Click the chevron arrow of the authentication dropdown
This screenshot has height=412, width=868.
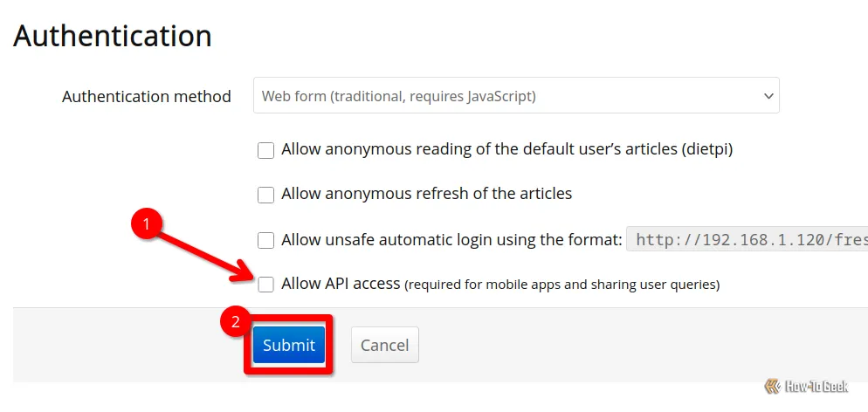pyautogui.click(x=768, y=96)
